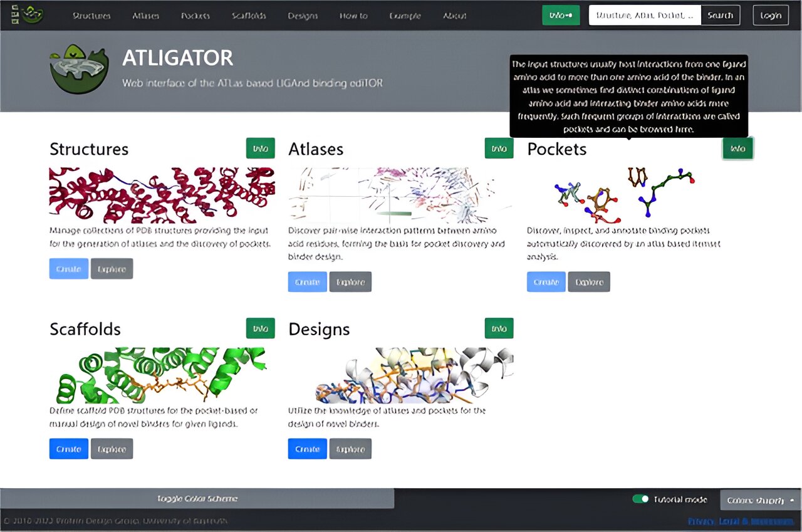Screen dimensions: 802x532
Task: Click the search input field
Action: coord(644,15)
